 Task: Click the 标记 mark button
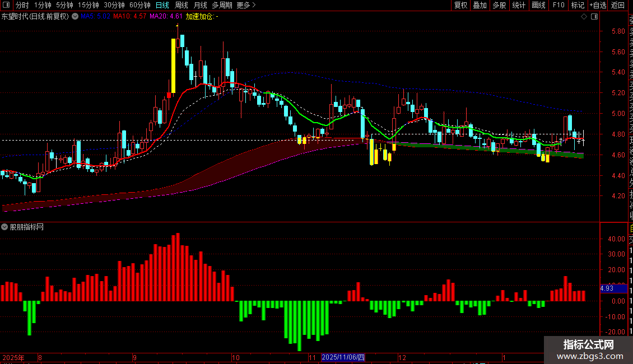click(578, 5)
